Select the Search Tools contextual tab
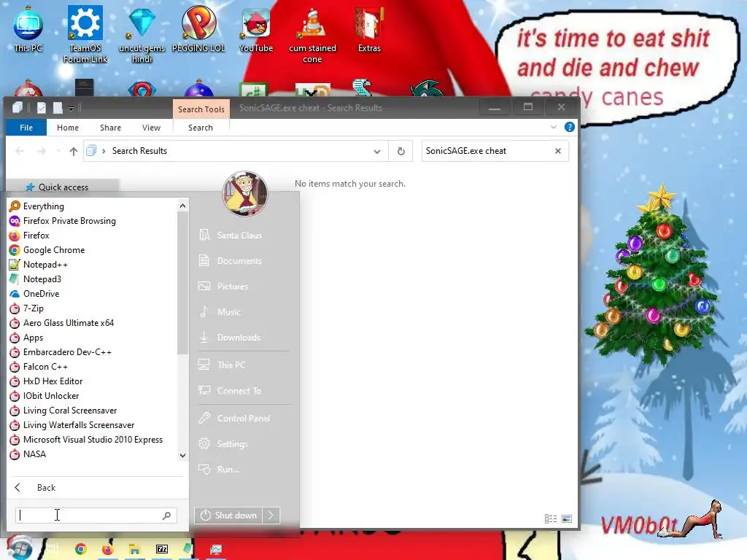 coord(201,109)
